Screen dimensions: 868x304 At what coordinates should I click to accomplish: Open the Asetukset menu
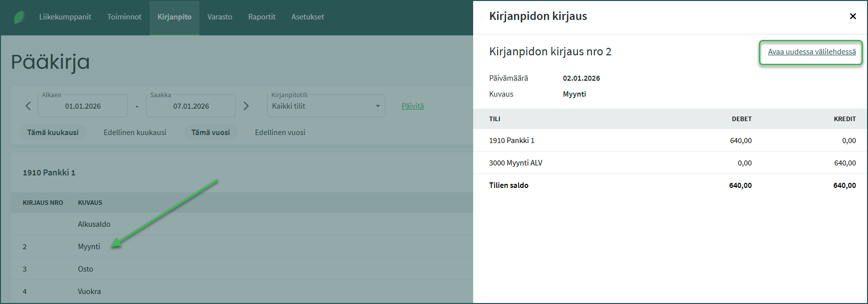[x=308, y=17]
